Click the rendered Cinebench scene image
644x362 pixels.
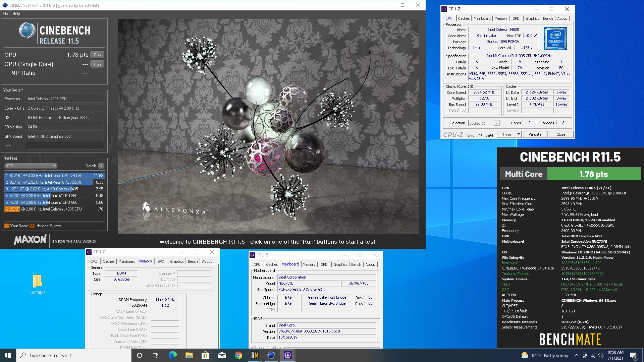coord(268,126)
